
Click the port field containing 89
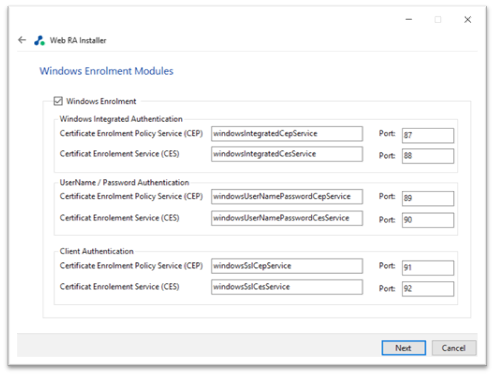click(428, 198)
